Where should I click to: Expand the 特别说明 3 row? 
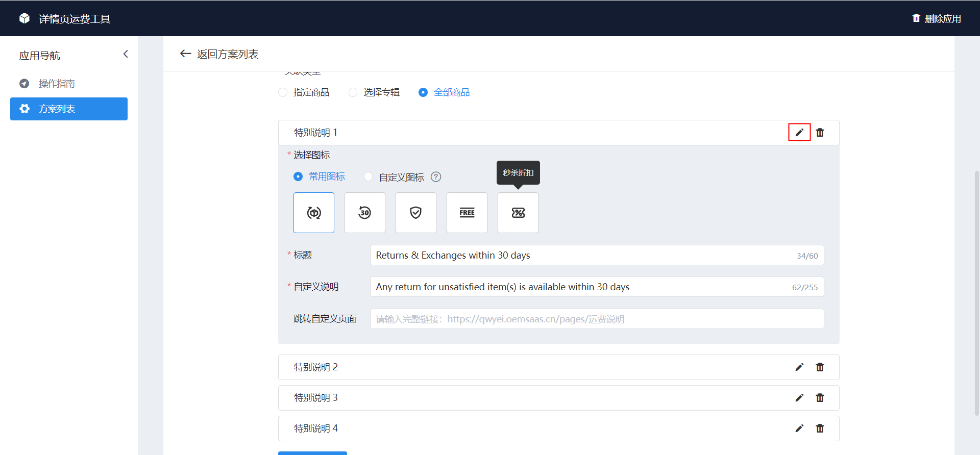click(558, 398)
